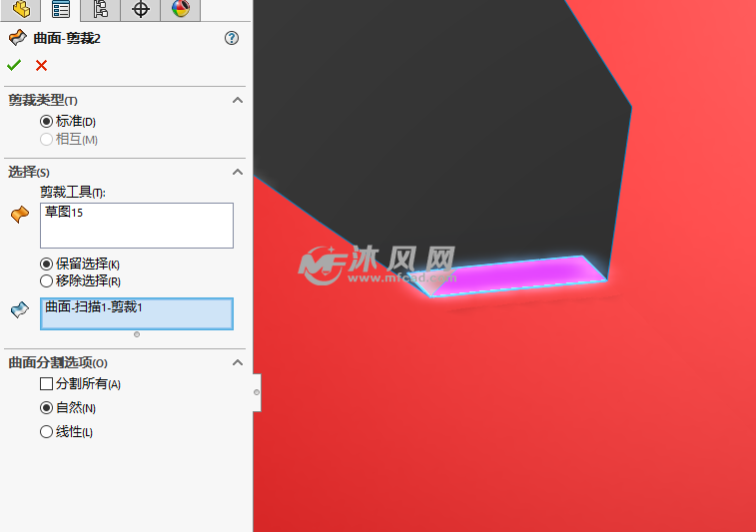Select the 相互(M) trim type

pos(46,140)
